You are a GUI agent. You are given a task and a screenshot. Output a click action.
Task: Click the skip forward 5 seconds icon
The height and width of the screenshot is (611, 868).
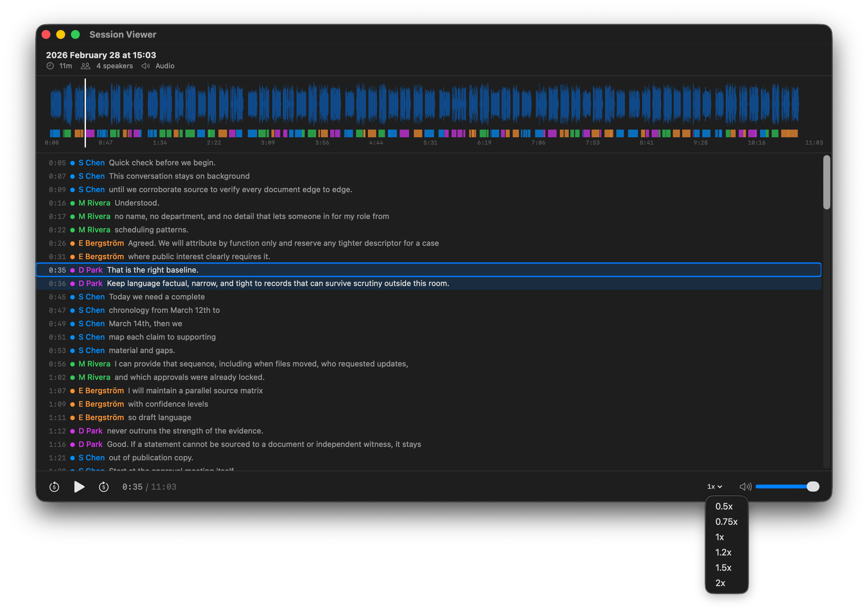pyautogui.click(x=103, y=487)
